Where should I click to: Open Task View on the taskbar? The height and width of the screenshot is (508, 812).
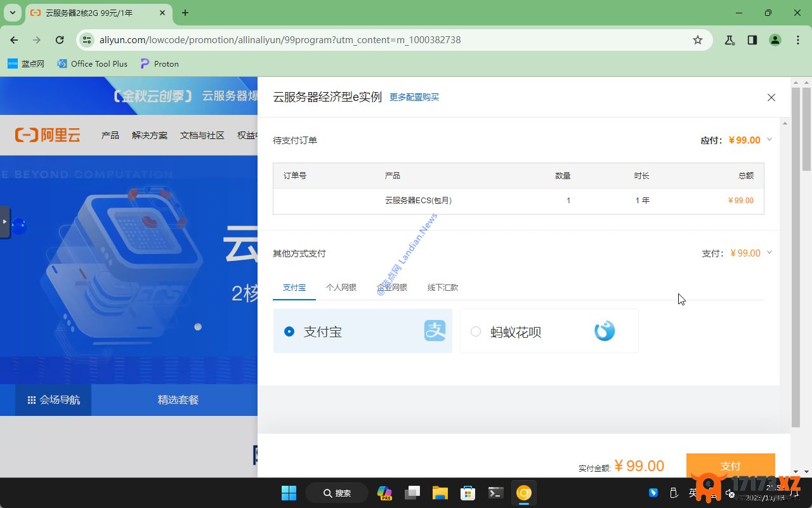(413, 493)
